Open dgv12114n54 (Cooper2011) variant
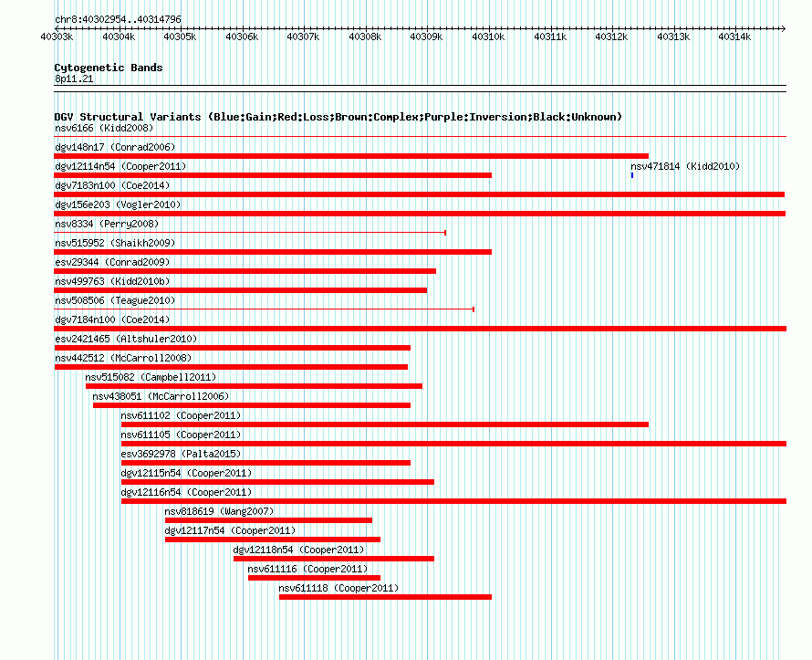Viewport: 812px width, 660px height. (x=120, y=167)
